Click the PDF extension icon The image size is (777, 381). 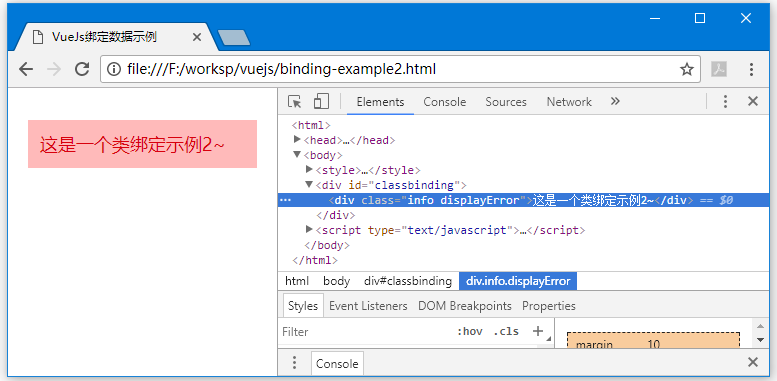tap(719, 69)
